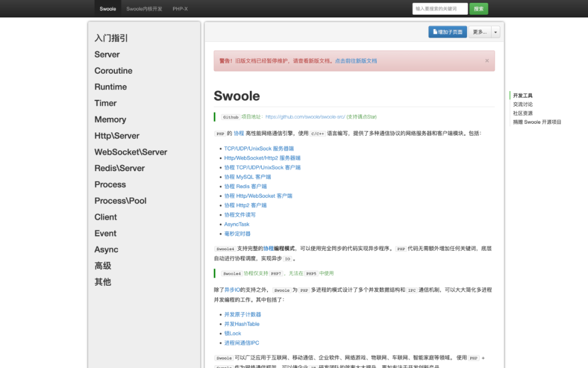Open the 异步IO link
This screenshot has height=368, width=588.
coord(232,289)
